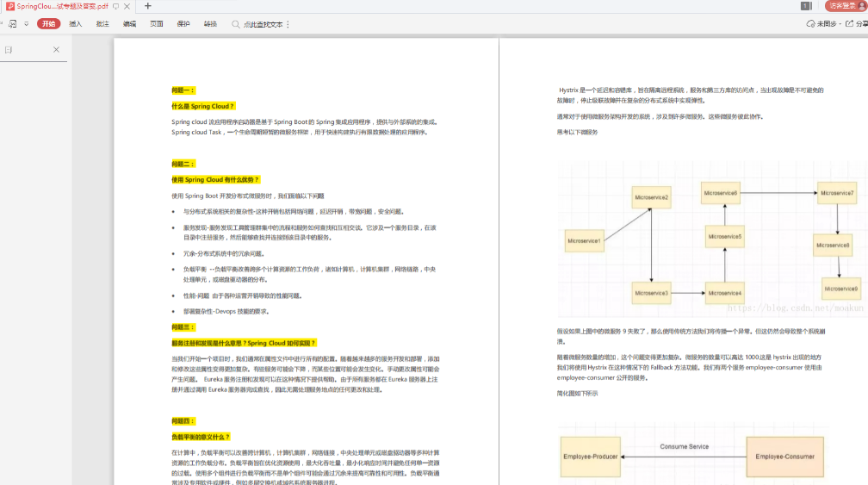Screen dimensions: 868x485
Task: Click the paragraph line 思考以下微服务
Action: click(577, 133)
